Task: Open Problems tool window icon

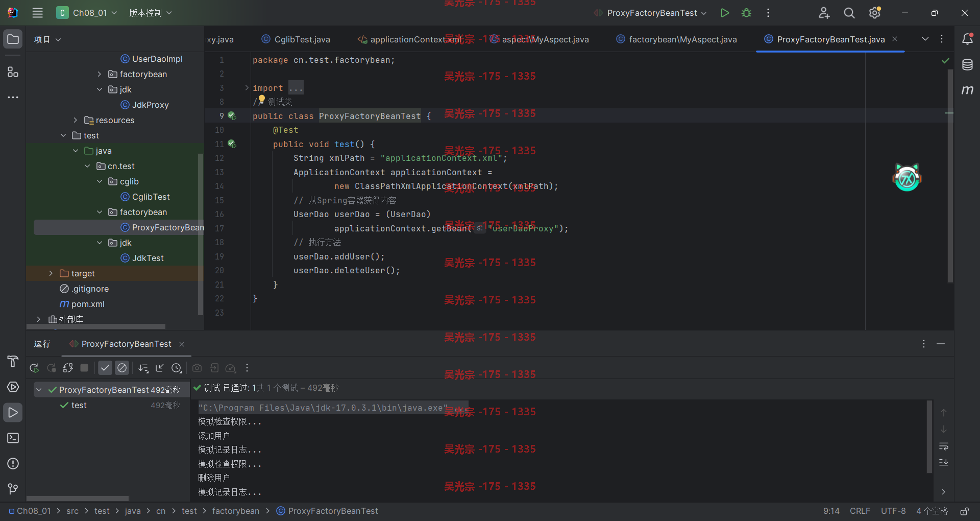Action: (x=13, y=464)
